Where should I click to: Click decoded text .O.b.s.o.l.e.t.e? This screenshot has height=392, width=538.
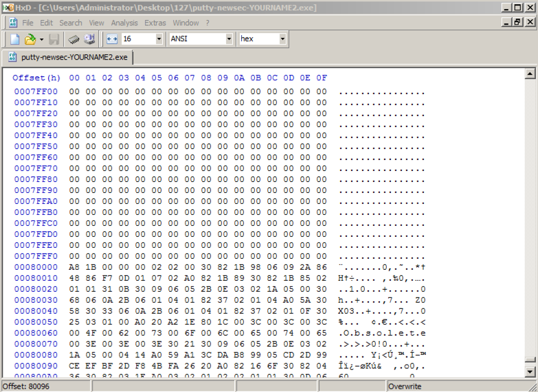[x=382, y=333]
